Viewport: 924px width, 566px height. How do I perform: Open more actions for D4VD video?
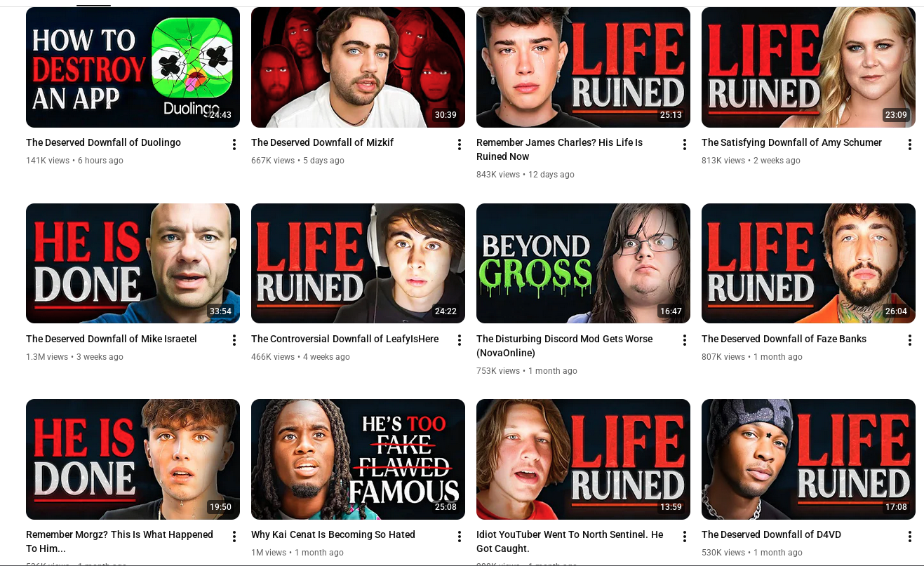point(910,537)
